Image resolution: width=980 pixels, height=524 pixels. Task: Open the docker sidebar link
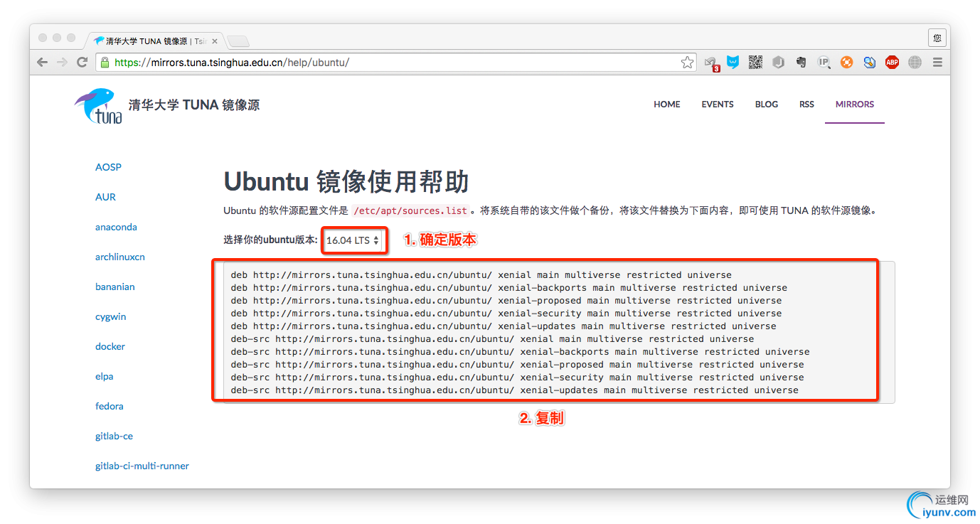click(110, 346)
